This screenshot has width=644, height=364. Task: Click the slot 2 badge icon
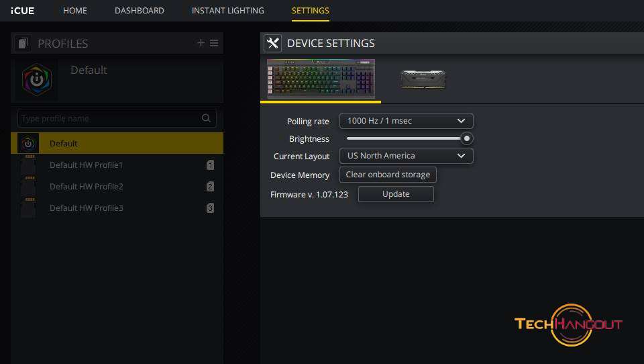tap(210, 186)
